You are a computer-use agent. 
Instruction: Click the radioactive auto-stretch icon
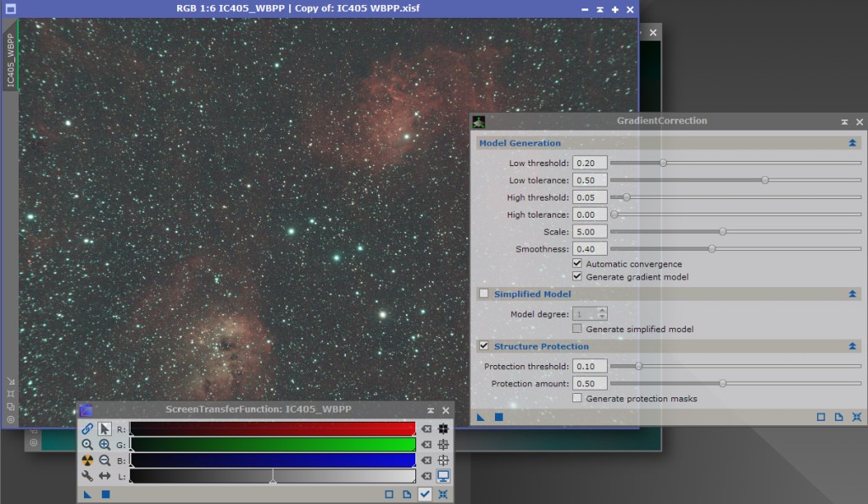pyautogui.click(x=87, y=460)
